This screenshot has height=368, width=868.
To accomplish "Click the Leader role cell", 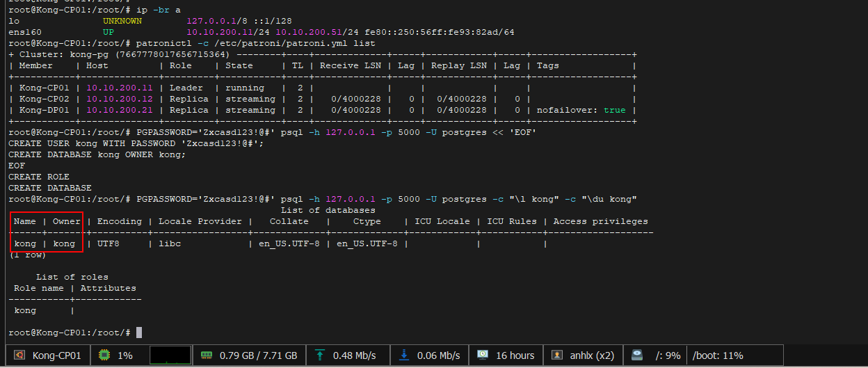I will tap(186, 88).
